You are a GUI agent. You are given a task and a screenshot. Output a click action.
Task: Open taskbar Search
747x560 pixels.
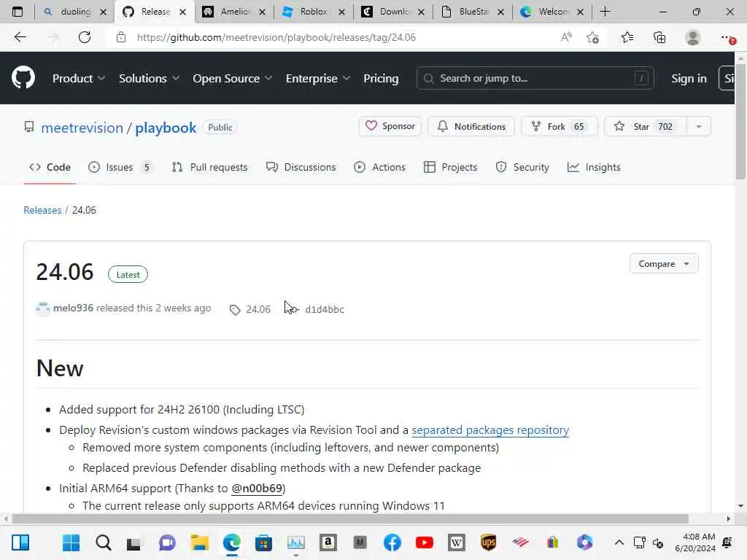tap(104, 542)
